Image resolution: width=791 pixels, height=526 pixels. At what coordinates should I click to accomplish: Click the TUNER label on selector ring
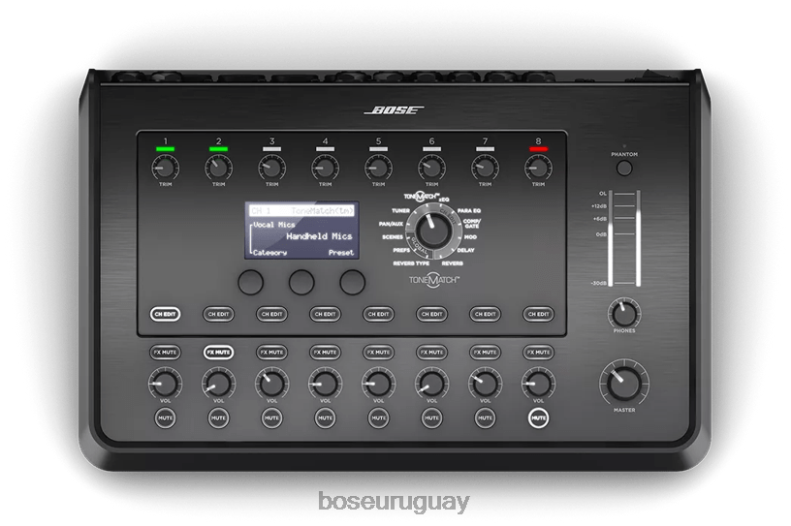(401, 210)
